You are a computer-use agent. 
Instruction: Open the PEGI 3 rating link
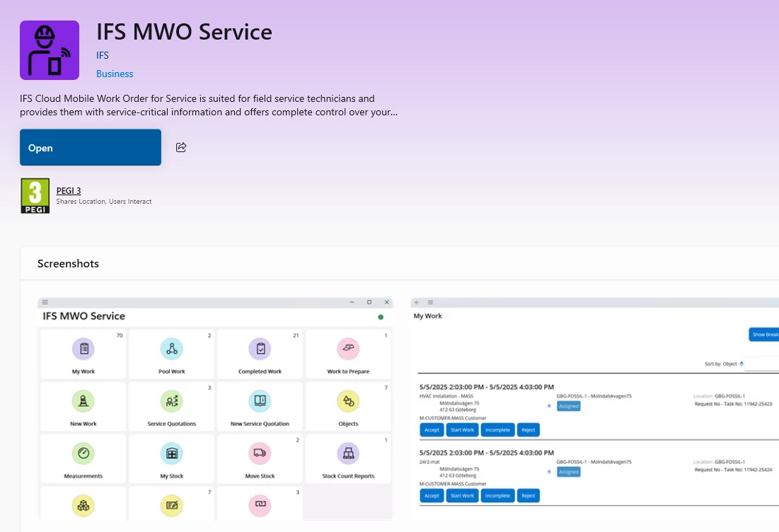pyautogui.click(x=69, y=191)
